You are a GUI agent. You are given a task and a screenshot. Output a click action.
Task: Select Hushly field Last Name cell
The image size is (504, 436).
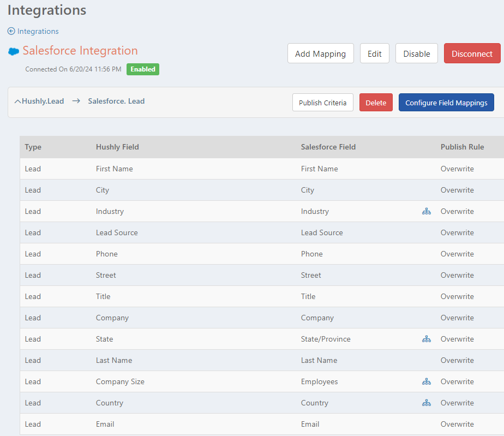(x=114, y=360)
